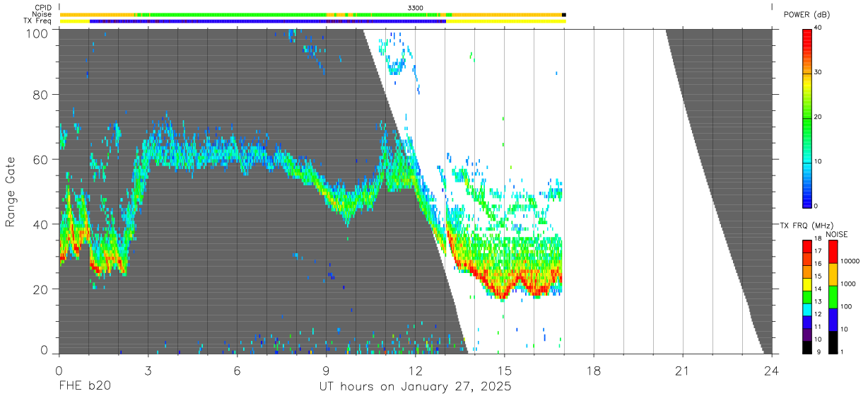868x401 pixels.
Task: Click the FHE b20 radar beam label
Action: point(83,387)
